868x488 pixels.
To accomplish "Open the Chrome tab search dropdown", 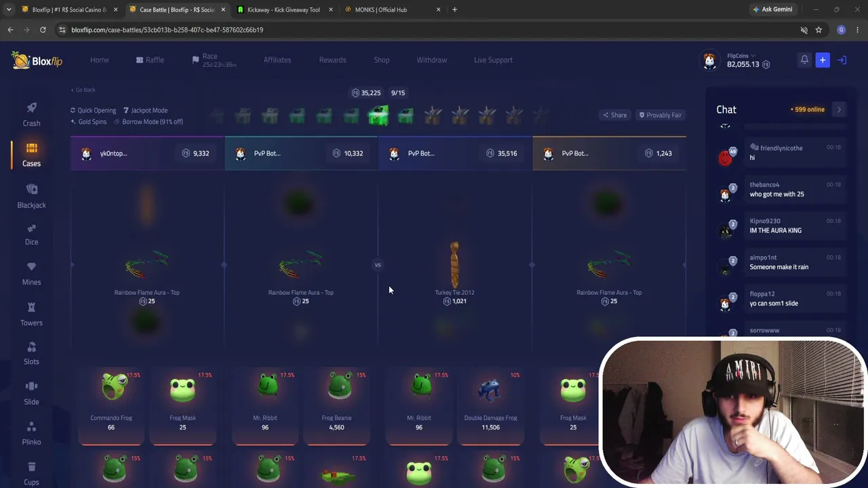I will [x=8, y=9].
